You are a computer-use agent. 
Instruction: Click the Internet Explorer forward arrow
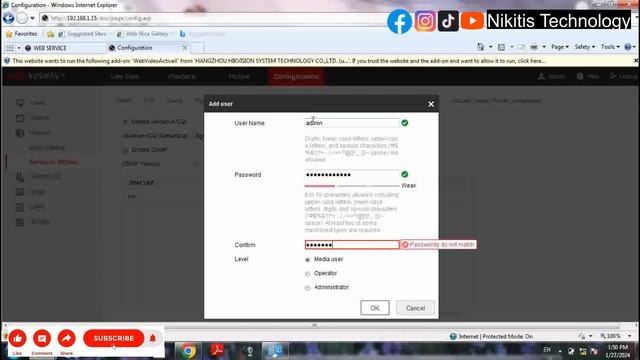[x=22, y=18]
